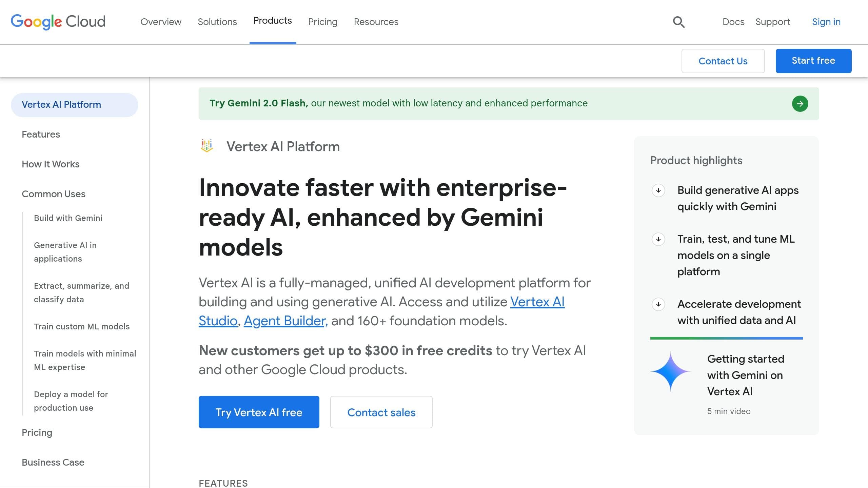Click the '5 min video' label
Viewport: 868px width, 488px height.
(729, 411)
